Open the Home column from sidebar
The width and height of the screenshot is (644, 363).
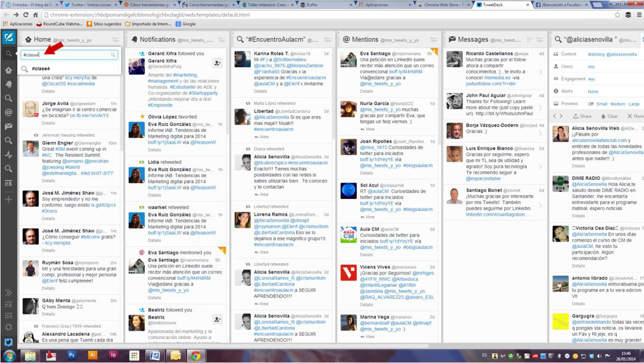click(8, 70)
